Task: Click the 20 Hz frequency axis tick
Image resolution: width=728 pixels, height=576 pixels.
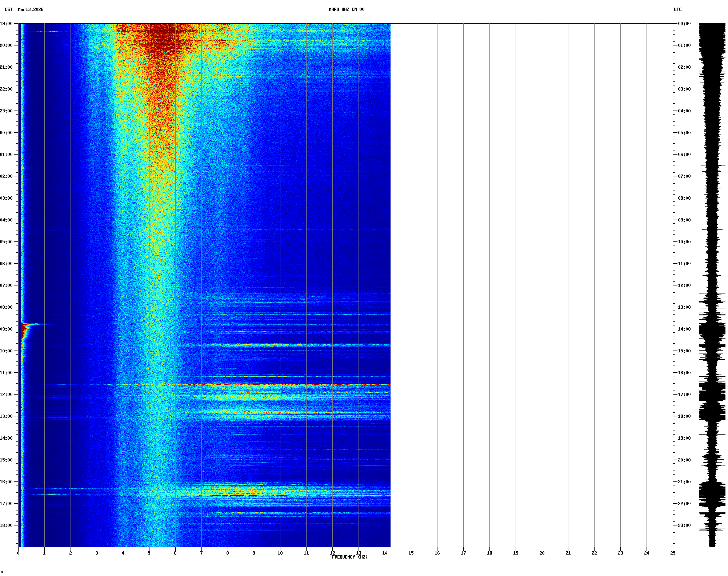Action: [542, 553]
